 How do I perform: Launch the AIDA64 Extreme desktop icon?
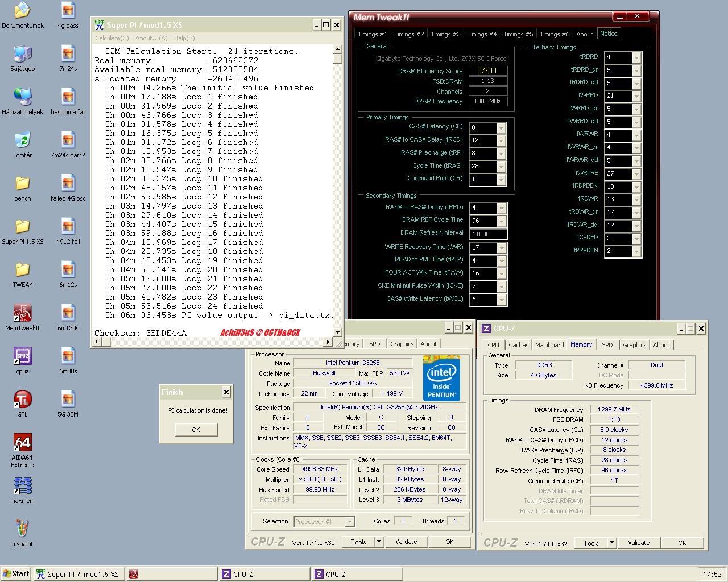pos(22,443)
